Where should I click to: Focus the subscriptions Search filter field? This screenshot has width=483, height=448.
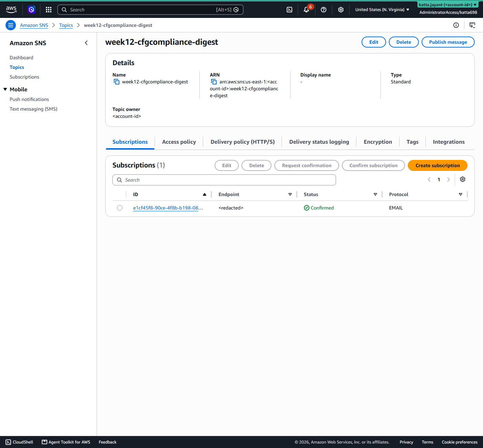click(x=224, y=180)
